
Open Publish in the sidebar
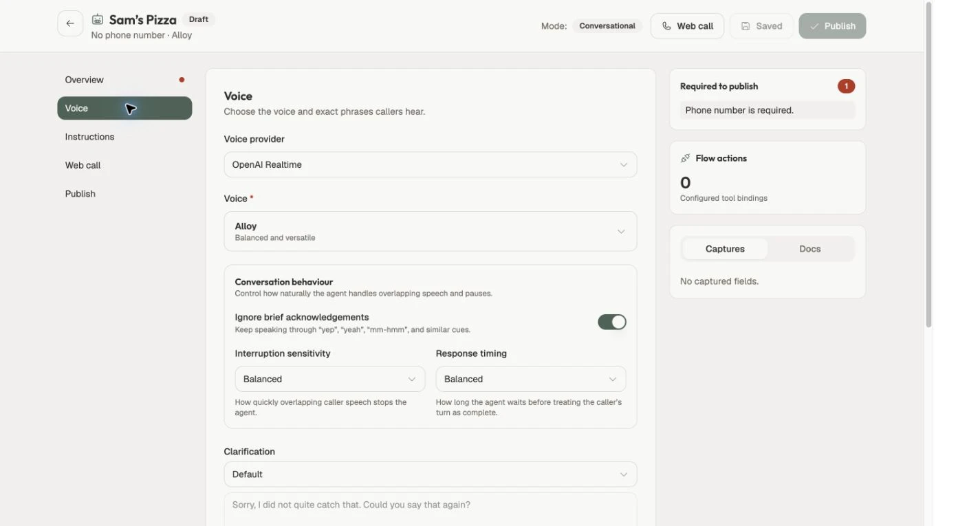pos(124,194)
